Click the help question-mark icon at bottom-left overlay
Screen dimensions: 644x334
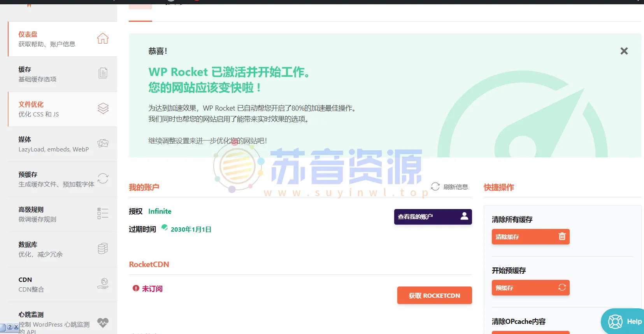10,327
